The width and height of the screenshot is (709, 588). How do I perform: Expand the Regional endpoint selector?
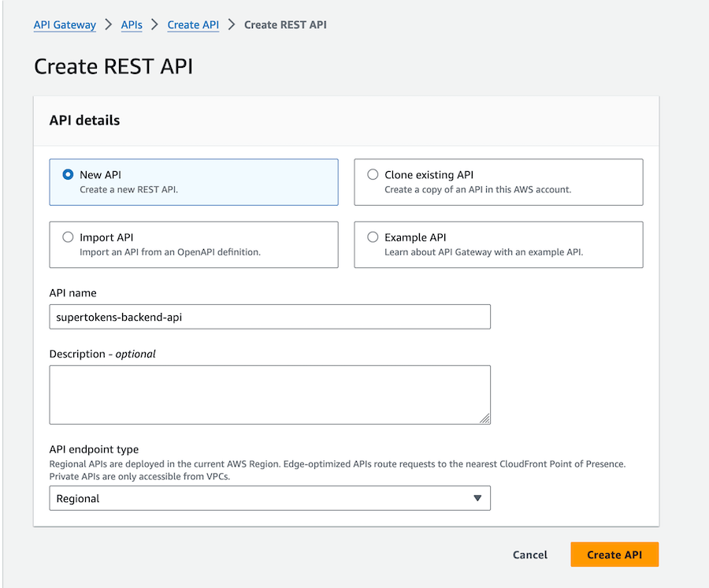270,498
